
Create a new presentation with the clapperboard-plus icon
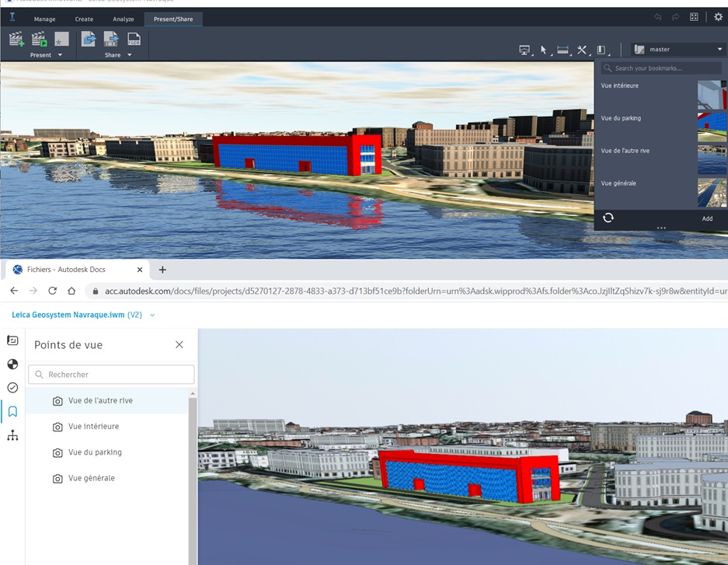[16, 38]
